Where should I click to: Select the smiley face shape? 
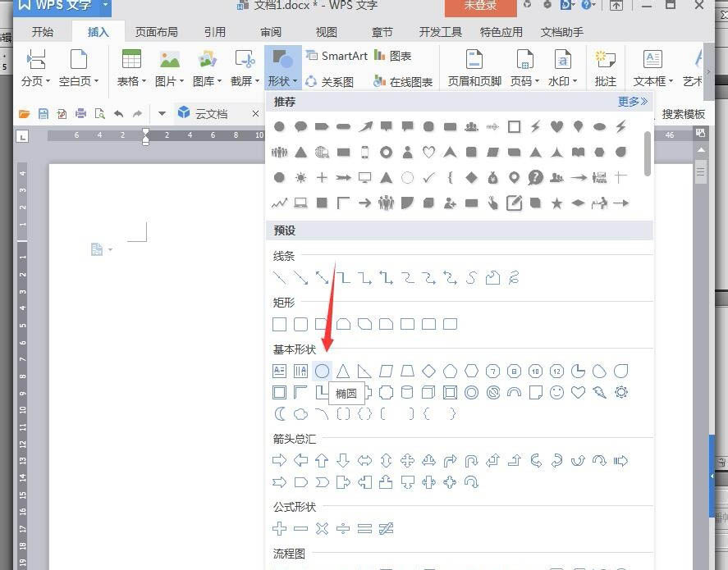point(557,392)
